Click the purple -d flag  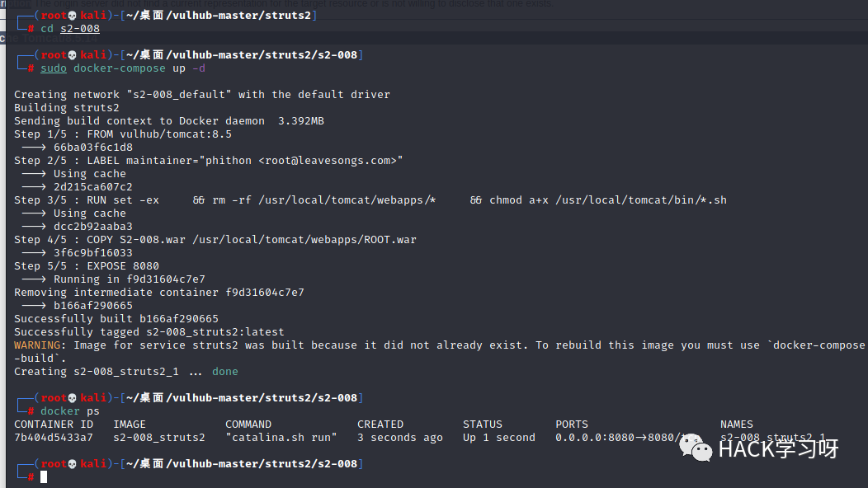click(199, 68)
